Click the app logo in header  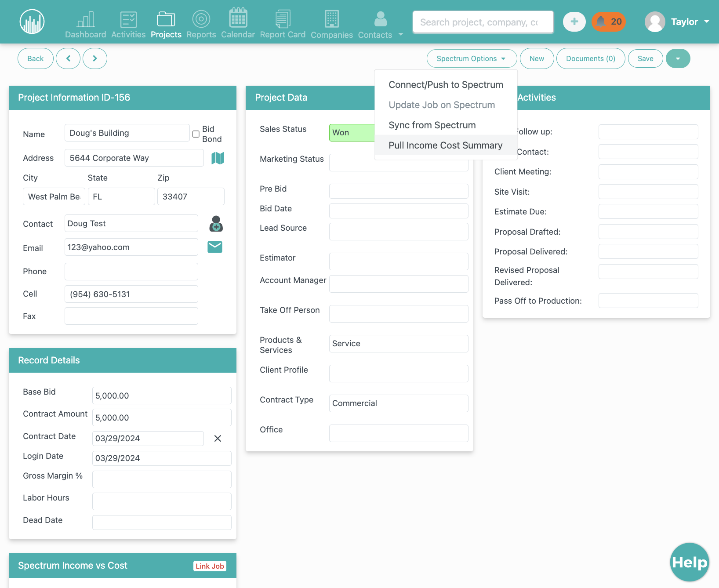[x=32, y=22]
